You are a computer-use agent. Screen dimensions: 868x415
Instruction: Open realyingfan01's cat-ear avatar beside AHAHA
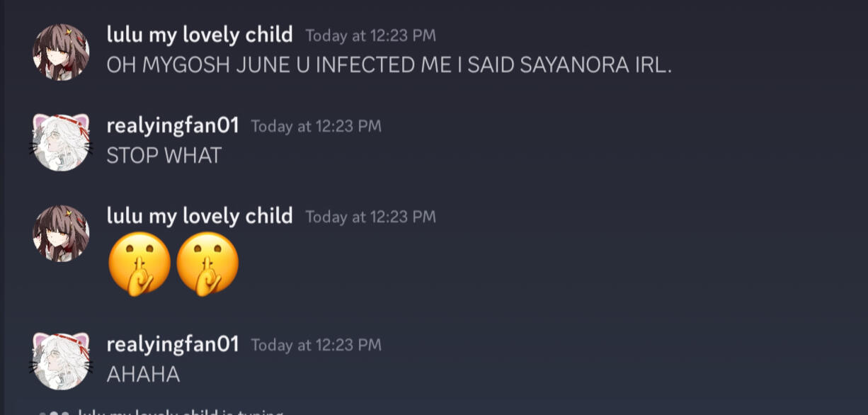[61, 361]
